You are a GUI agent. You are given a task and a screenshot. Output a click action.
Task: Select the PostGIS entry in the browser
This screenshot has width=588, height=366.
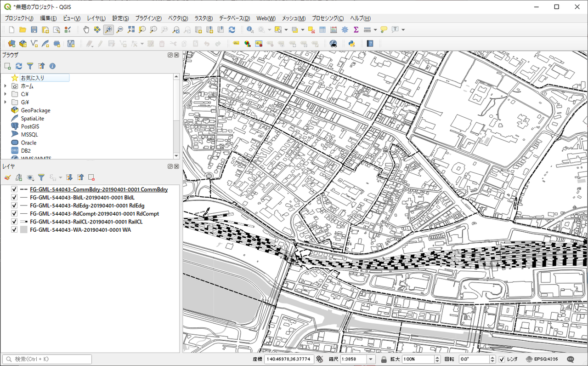(x=30, y=126)
